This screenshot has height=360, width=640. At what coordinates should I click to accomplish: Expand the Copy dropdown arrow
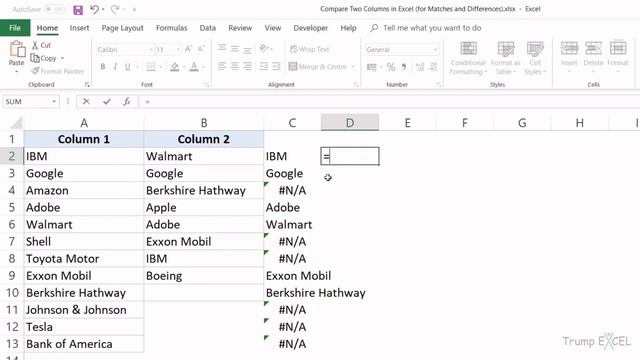coord(62,58)
